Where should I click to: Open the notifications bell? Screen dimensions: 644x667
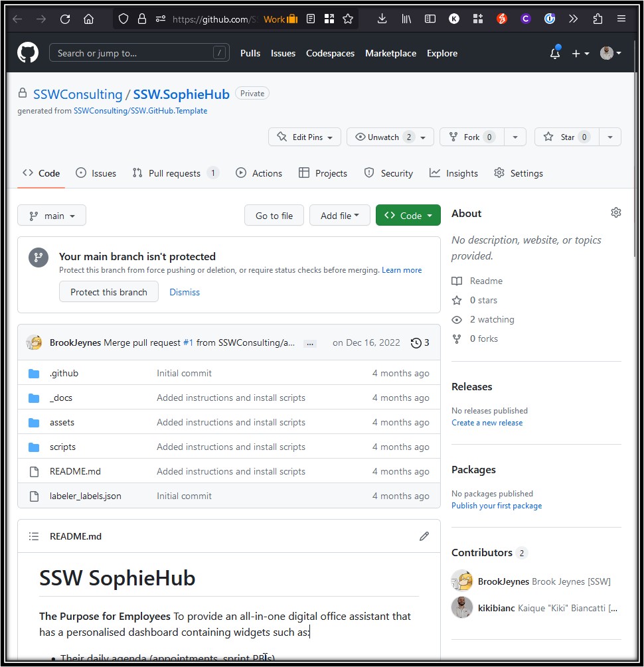tap(555, 54)
